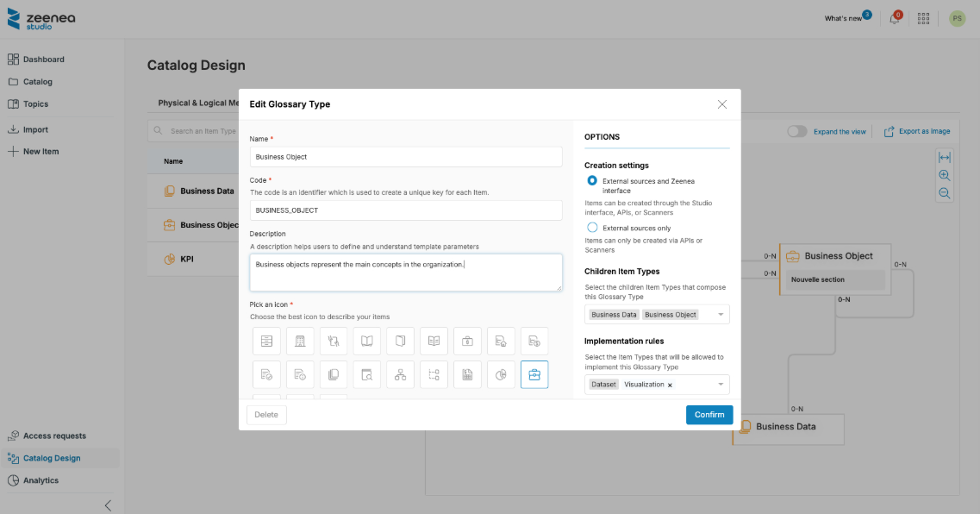Select External sources and Zeenea interface
The height and width of the screenshot is (514, 980).
(x=592, y=181)
